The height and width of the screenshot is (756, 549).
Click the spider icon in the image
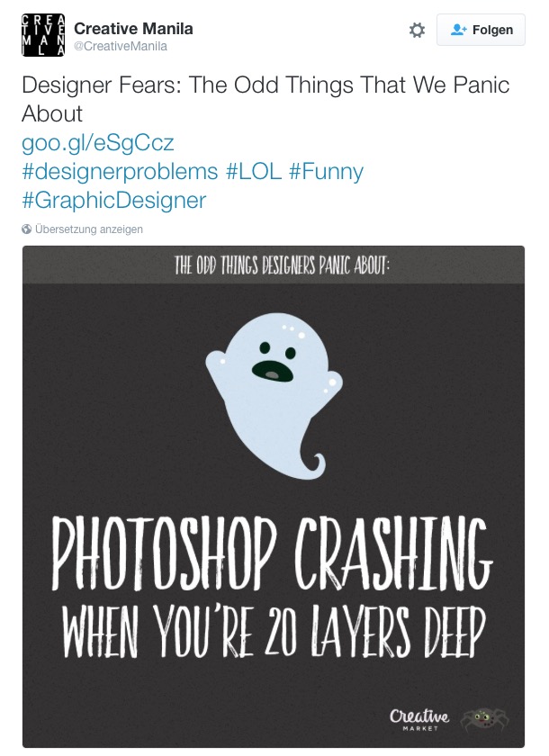(483, 718)
